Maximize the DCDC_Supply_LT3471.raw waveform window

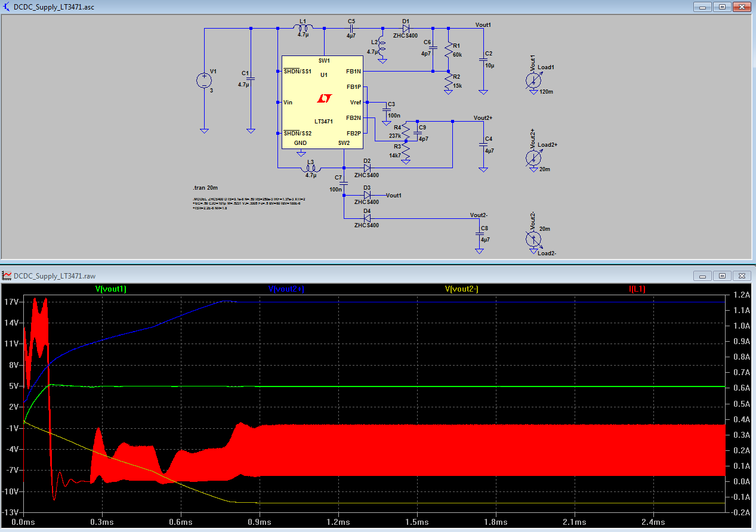(722, 276)
